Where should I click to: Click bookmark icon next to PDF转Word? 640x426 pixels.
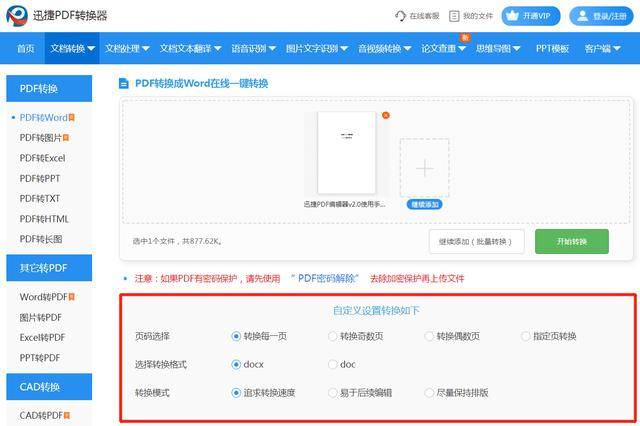point(72,118)
